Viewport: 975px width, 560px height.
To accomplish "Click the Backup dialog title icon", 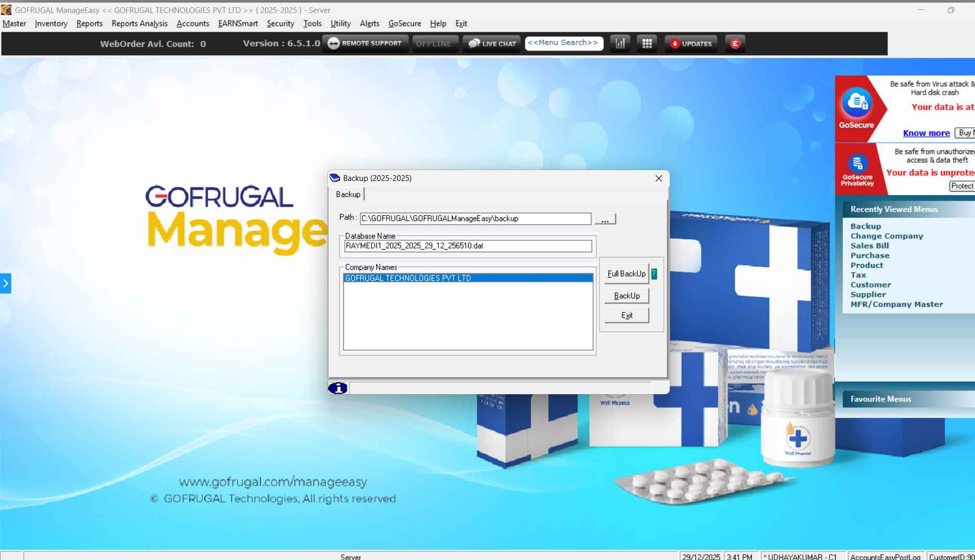I will 335,178.
